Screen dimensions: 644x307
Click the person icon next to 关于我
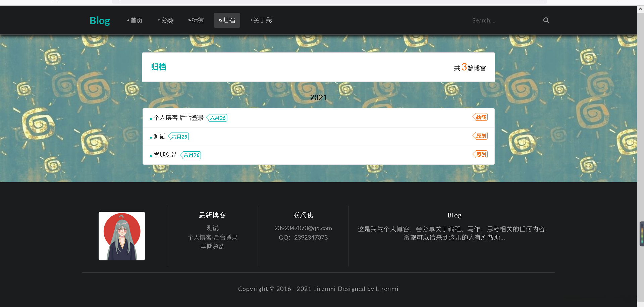[x=251, y=20]
